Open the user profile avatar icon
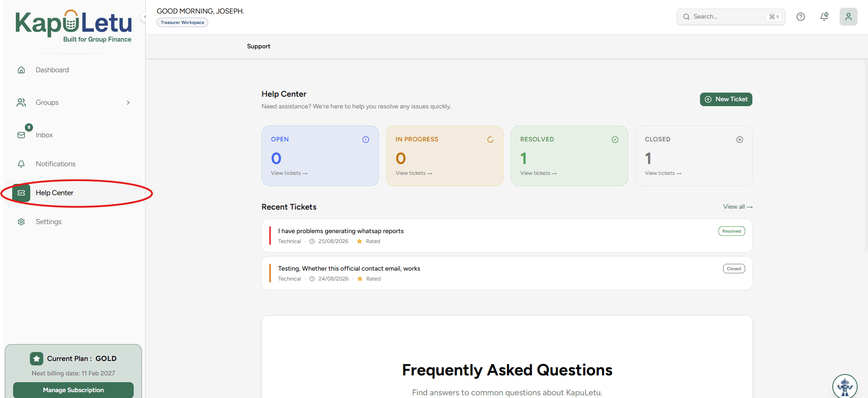Viewport: 868px width, 398px height. tap(849, 17)
